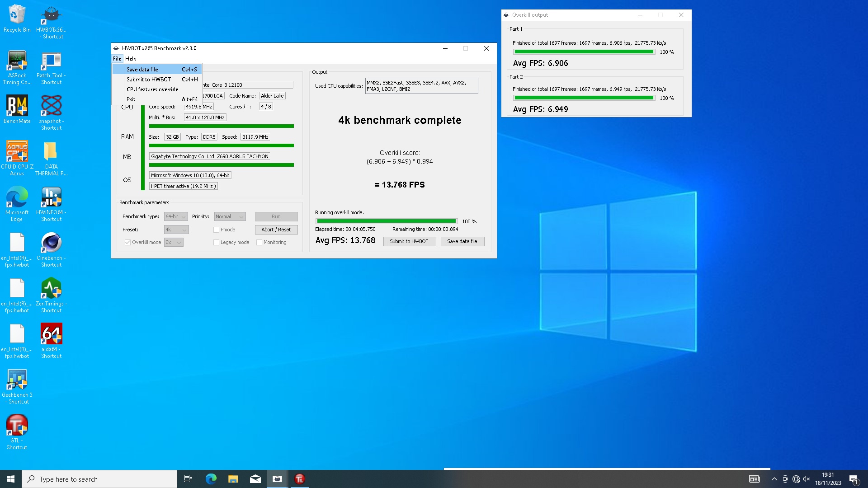Open Task View on the taskbar
868x488 pixels.
point(188,479)
